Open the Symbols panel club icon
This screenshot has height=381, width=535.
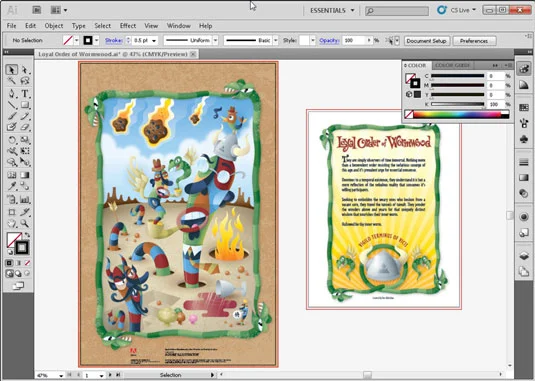click(x=524, y=138)
